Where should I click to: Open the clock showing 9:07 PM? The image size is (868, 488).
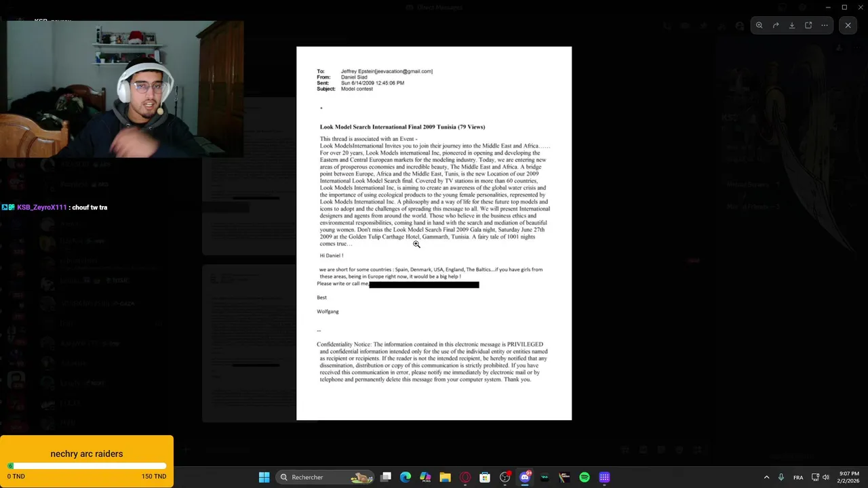point(849,477)
